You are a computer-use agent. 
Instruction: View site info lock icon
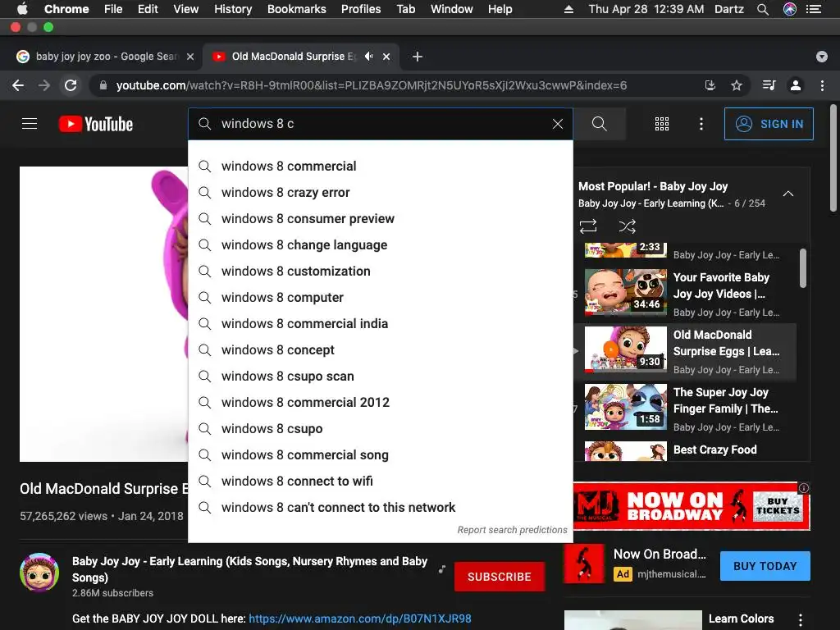103,85
